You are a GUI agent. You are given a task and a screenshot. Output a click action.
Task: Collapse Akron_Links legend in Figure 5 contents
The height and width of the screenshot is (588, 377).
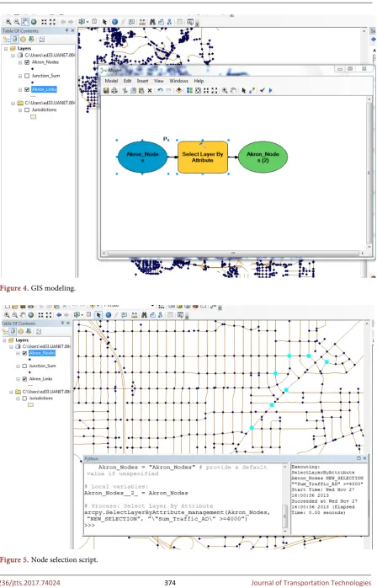click(x=18, y=379)
